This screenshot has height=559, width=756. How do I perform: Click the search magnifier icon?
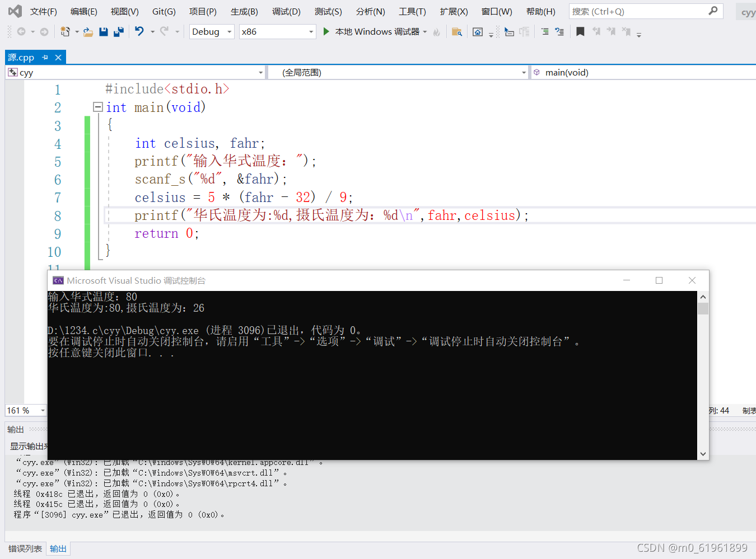pos(713,11)
